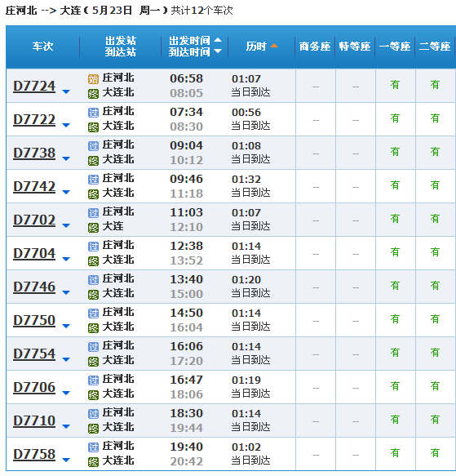Click the pass-through station icon in the D7702 row
Viewport: 456px width, 476px height.
coord(93,213)
